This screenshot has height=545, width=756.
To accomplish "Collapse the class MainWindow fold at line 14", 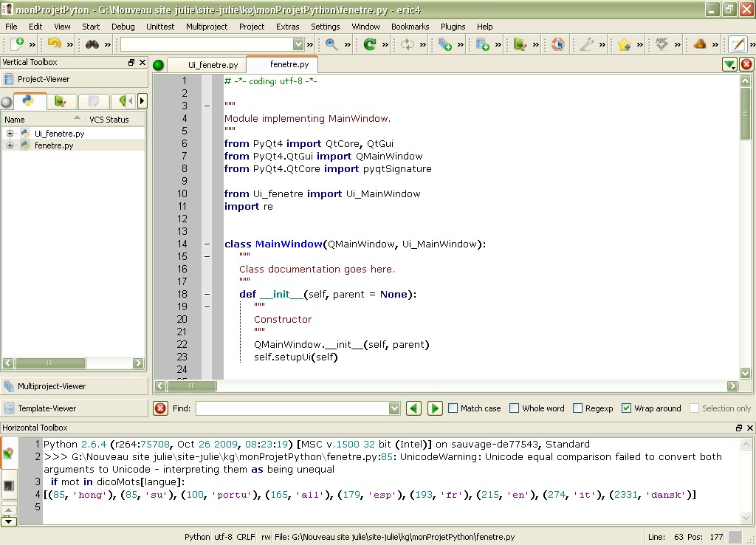I will pos(207,244).
